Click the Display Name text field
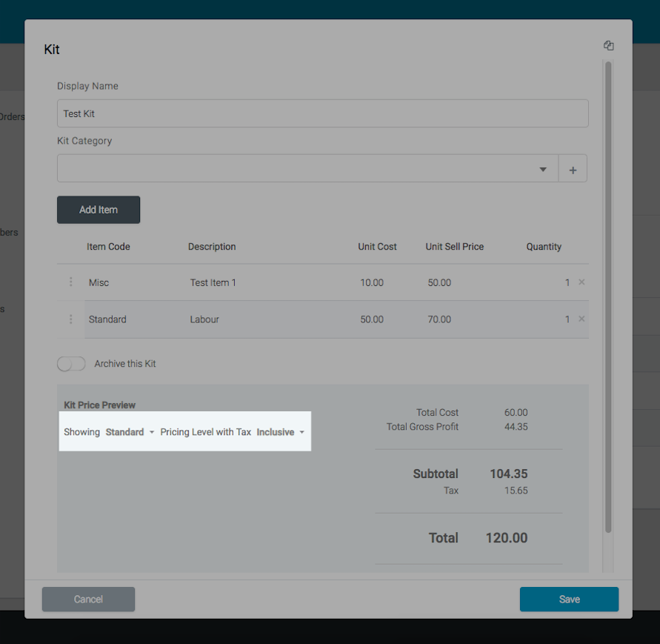The height and width of the screenshot is (644, 660). pos(322,114)
